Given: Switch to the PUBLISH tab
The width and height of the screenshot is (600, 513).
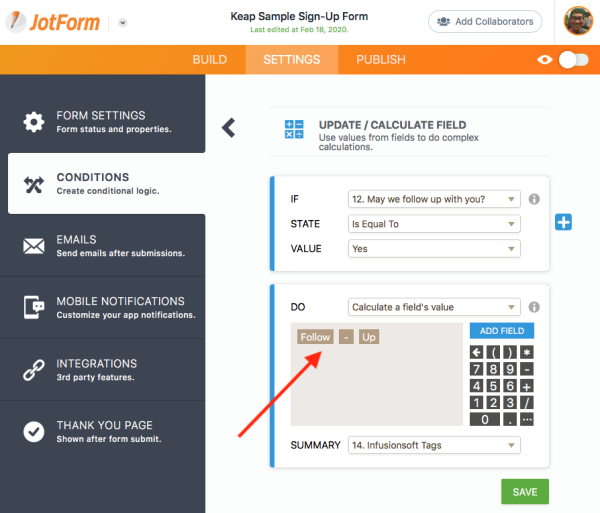Looking at the screenshot, I should pyautogui.click(x=381, y=60).
